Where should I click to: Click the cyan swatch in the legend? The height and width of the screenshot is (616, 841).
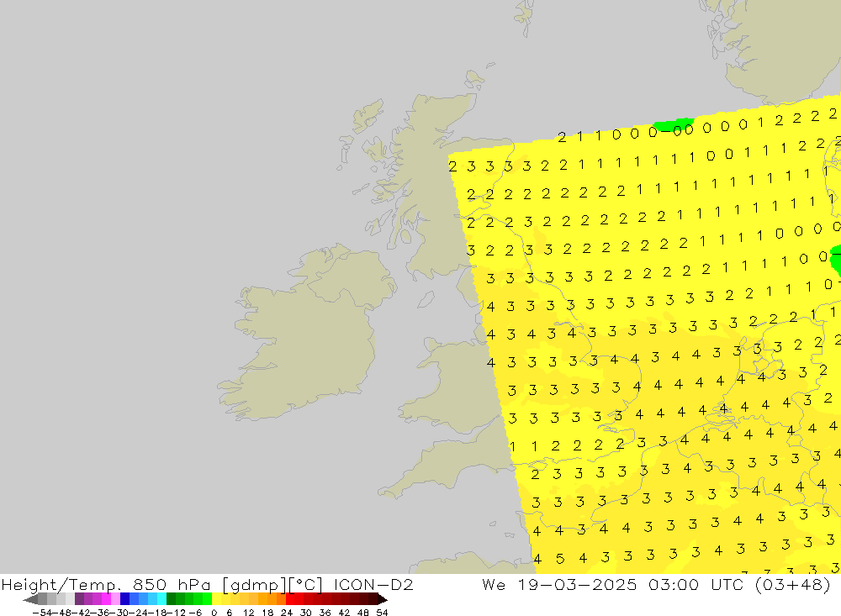pyautogui.click(x=161, y=599)
